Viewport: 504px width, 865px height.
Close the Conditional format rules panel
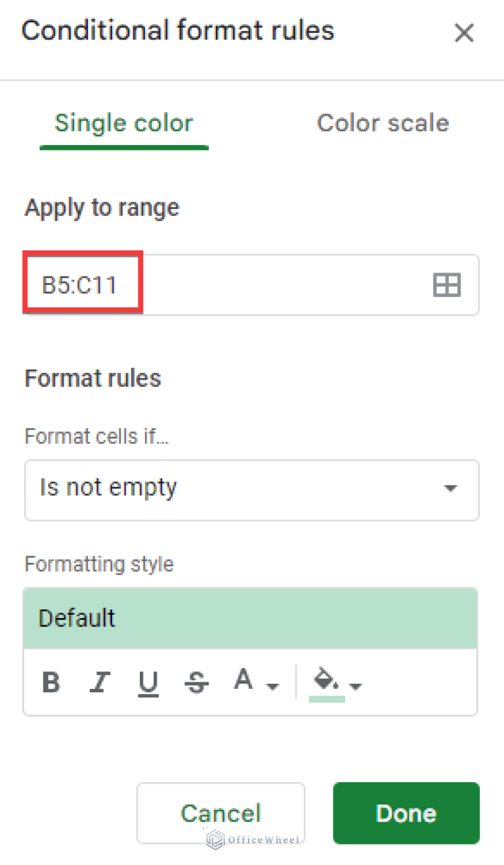[x=464, y=32]
